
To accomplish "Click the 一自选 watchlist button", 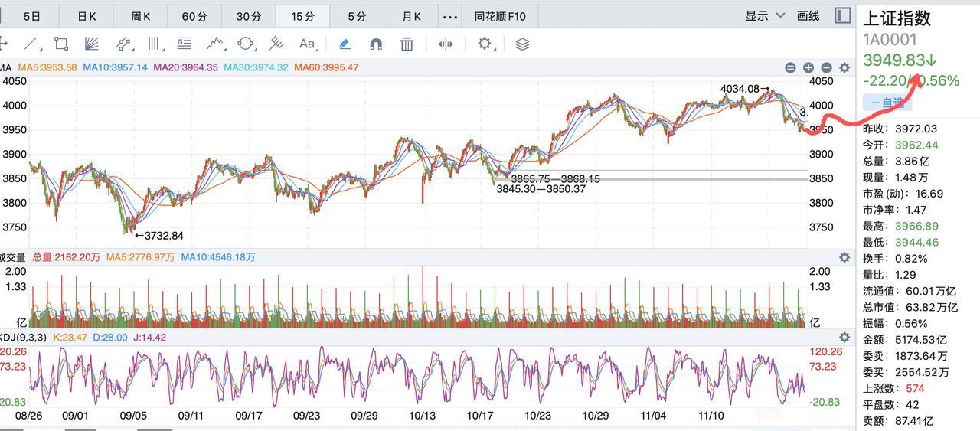I will pos(888,103).
